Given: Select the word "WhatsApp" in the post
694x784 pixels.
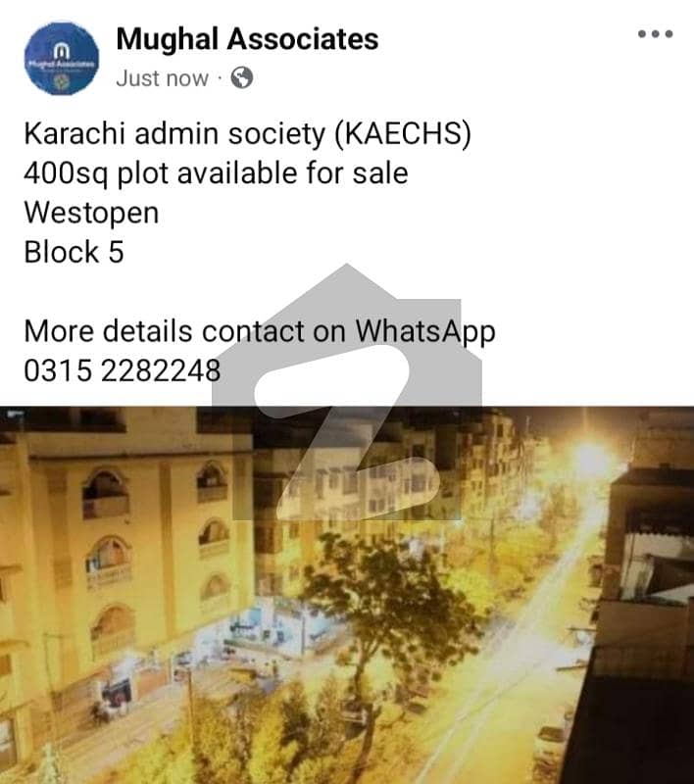Looking at the screenshot, I should (425, 332).
